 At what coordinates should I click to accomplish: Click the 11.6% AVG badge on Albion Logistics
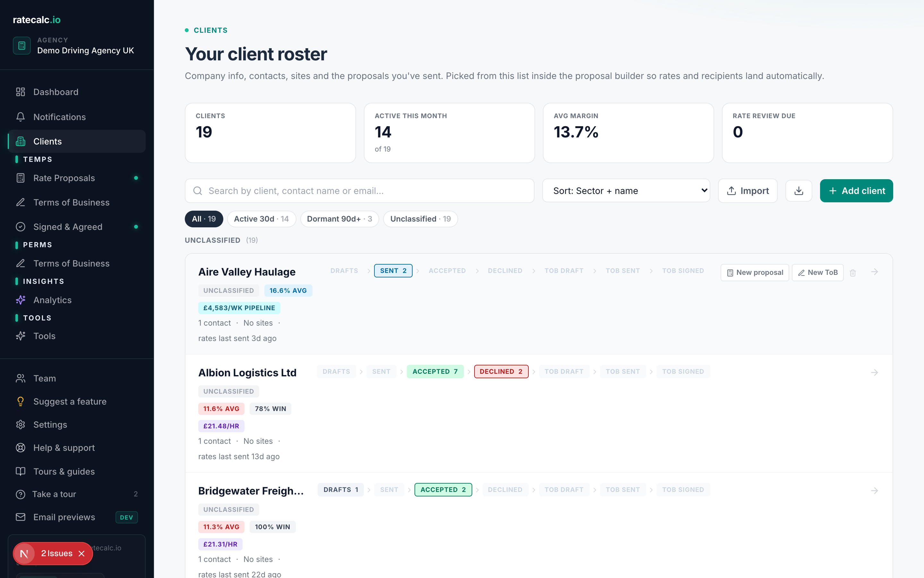[x=221, y=409]
